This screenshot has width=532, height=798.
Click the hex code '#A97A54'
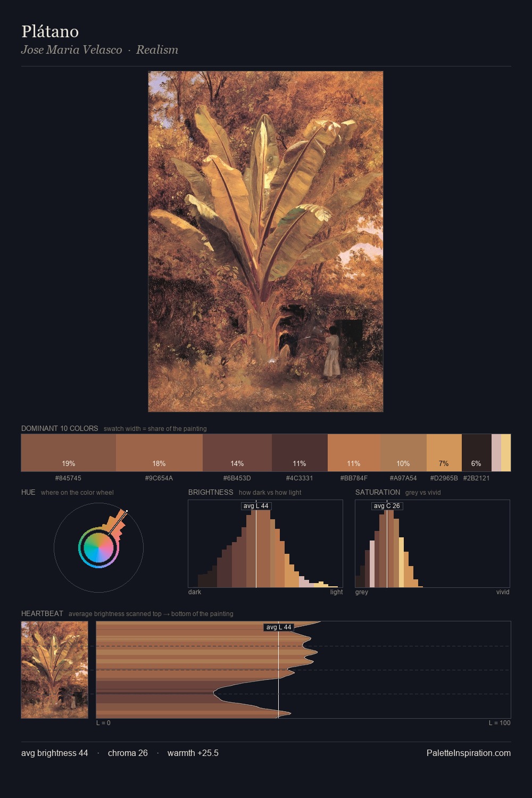(403, 478)
